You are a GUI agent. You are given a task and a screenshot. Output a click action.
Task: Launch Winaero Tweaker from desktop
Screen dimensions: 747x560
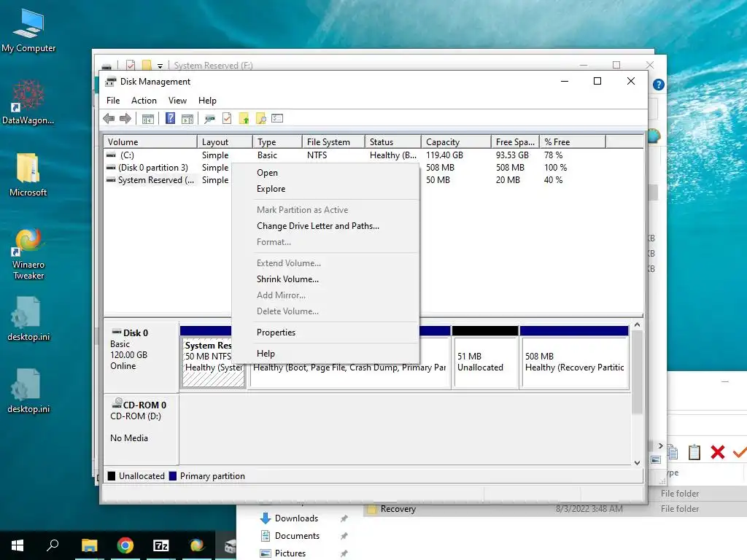tap(28, 254)
